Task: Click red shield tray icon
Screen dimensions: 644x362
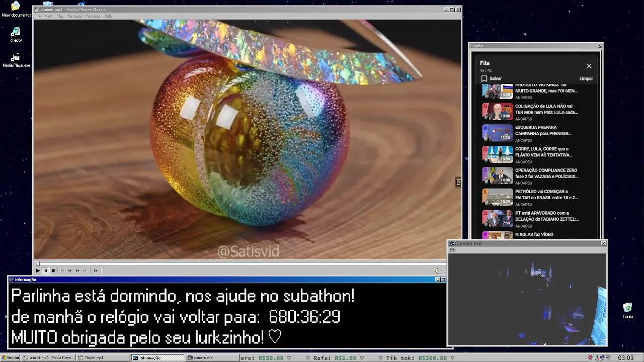Action: click(x=591, y=357)
